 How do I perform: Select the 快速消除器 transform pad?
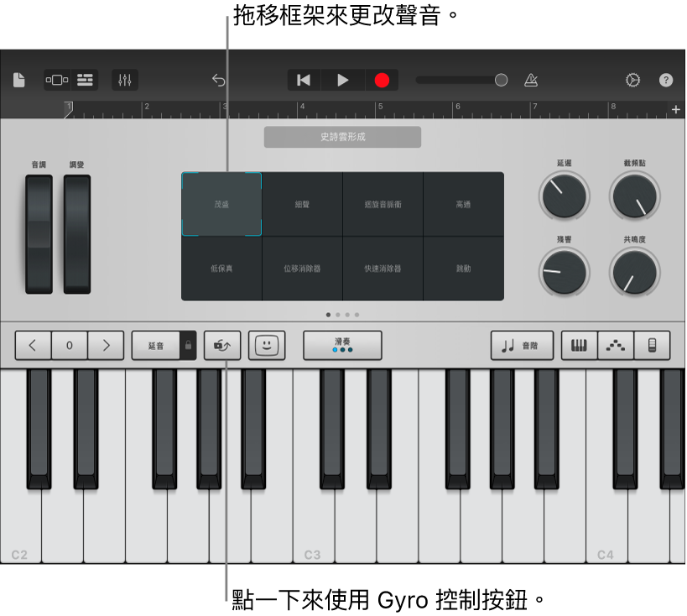pos(383,269)
